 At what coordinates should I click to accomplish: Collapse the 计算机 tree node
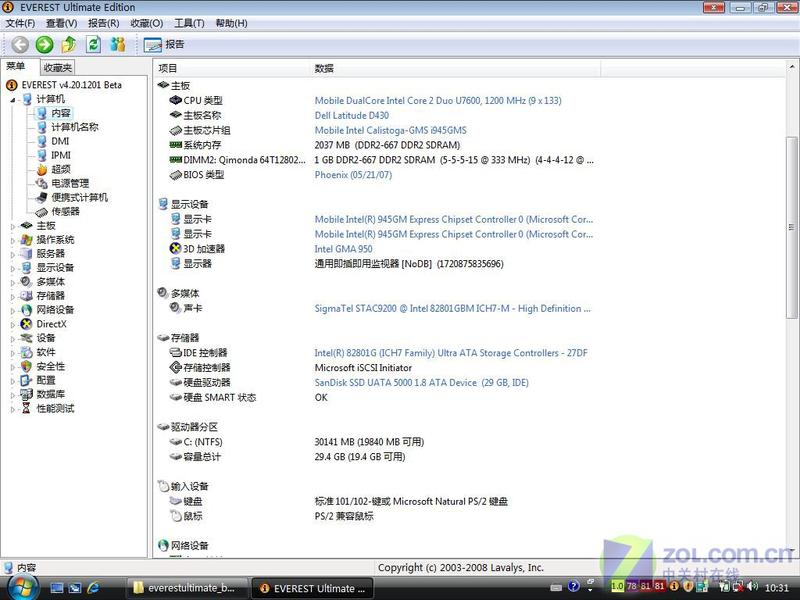click(x=12, y=99)
